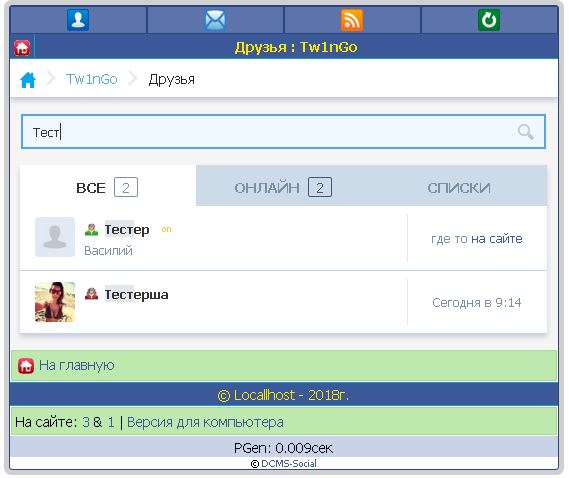Click the red home icon beside the title
The image size is (569, 478).
pos(22,48)
